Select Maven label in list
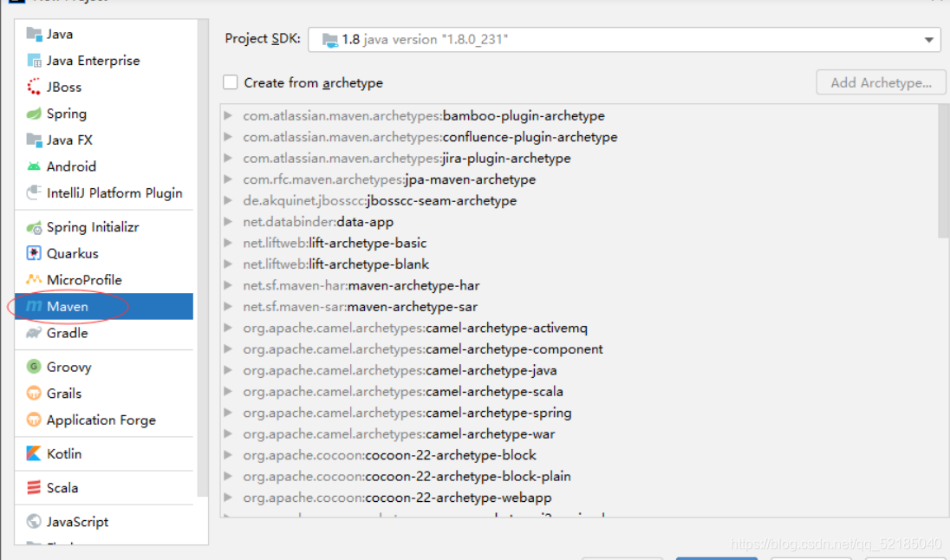The width and height of the screenshot is (950, 560). (68, 307)
